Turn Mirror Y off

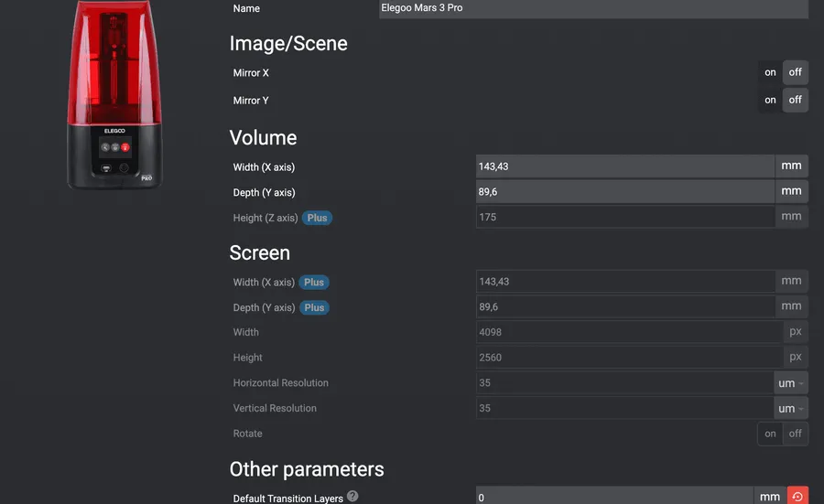(795, 100)
